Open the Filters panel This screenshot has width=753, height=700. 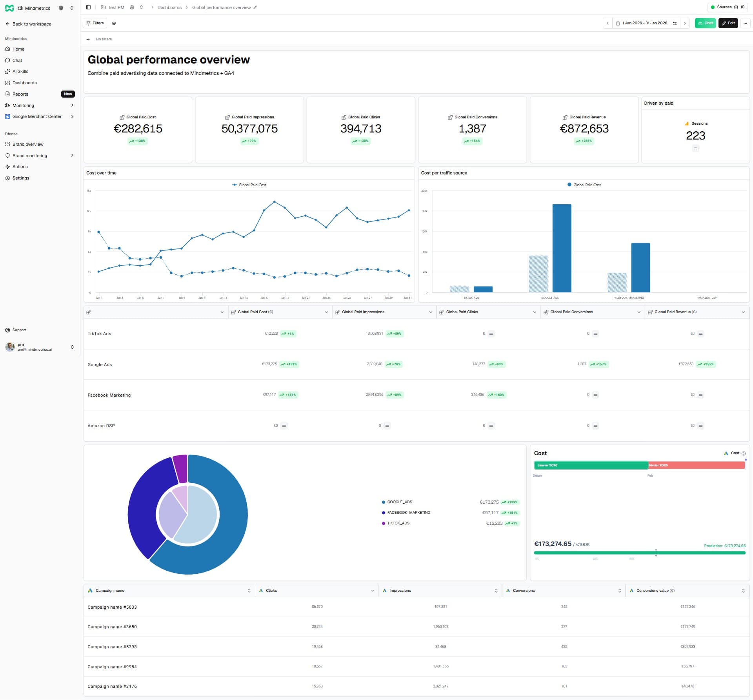click(x=95, y=23)
